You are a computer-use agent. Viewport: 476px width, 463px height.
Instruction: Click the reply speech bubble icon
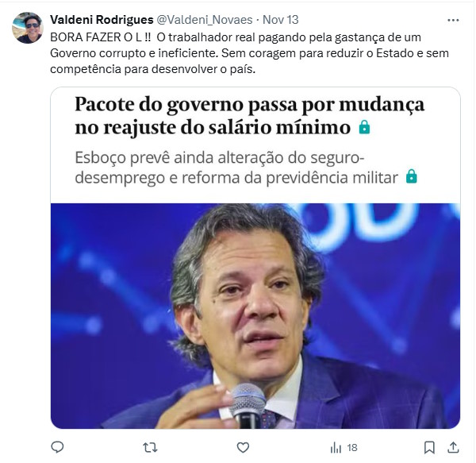click(57, 447)
